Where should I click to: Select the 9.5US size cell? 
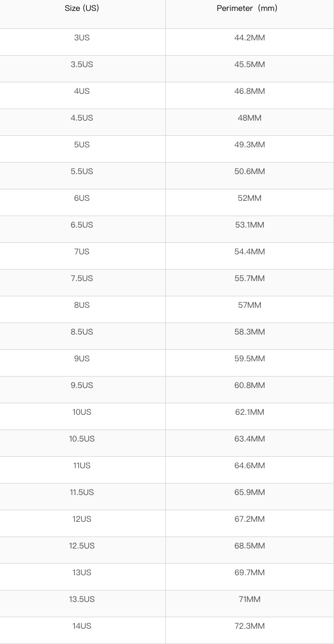(x=82, y=385)
